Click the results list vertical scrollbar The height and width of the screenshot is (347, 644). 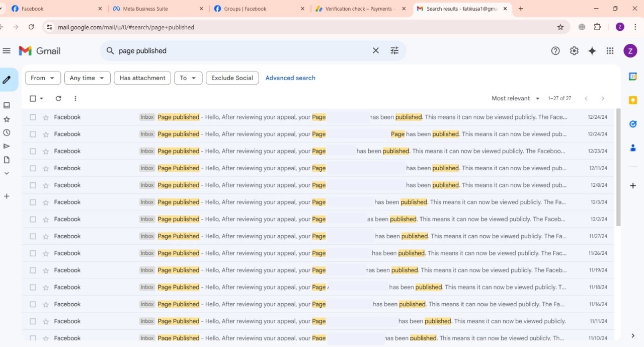[618, 168]
